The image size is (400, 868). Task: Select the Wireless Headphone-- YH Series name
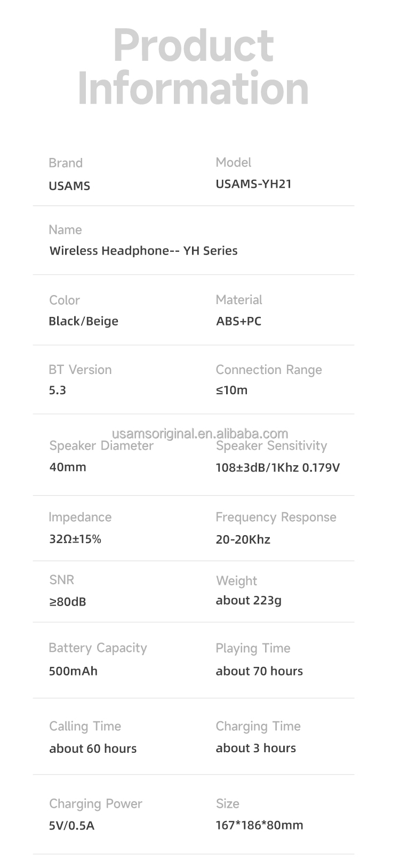point(143,251)
